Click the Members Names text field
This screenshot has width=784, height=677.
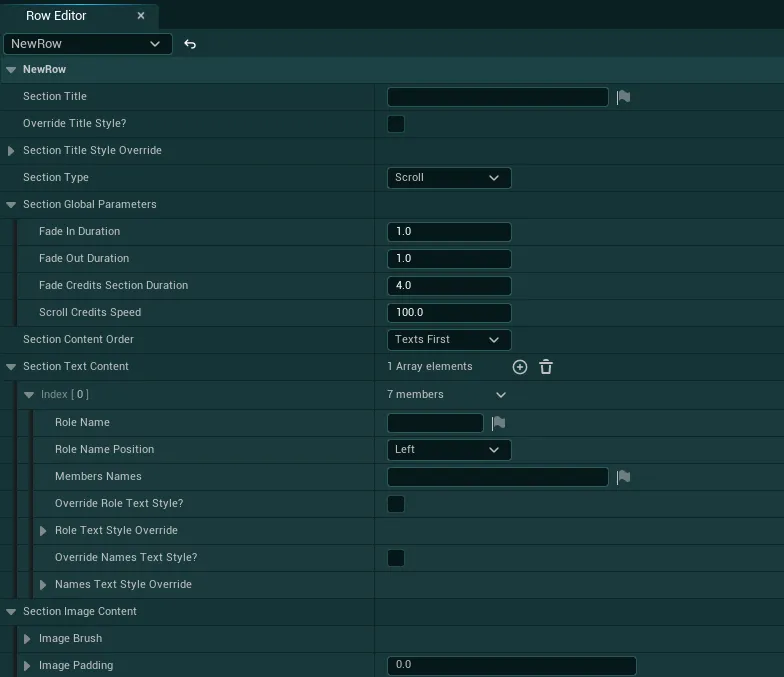pyautogui.click(x=498, y=477)
